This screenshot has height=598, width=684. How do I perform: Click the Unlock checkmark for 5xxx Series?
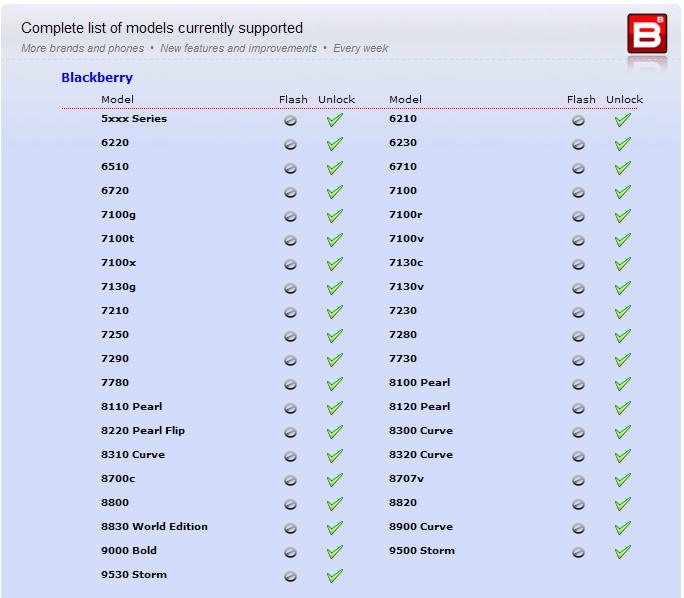click(335, 120)
